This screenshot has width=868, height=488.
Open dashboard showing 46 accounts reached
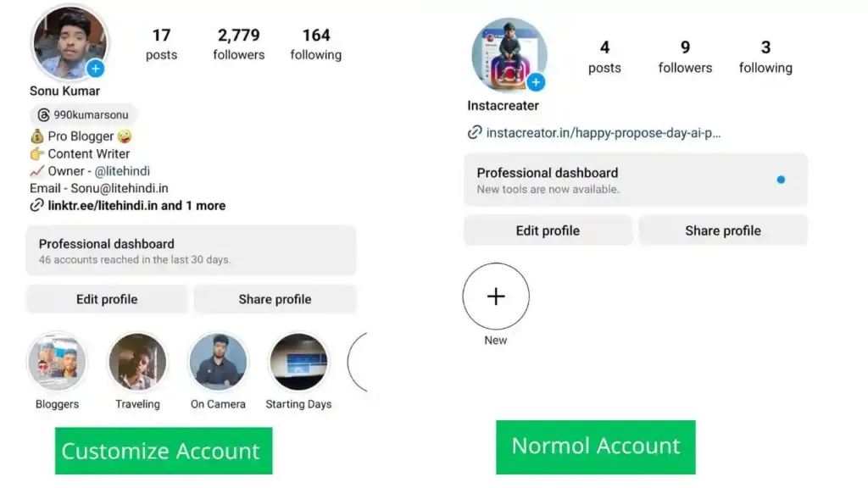(191, 251)
